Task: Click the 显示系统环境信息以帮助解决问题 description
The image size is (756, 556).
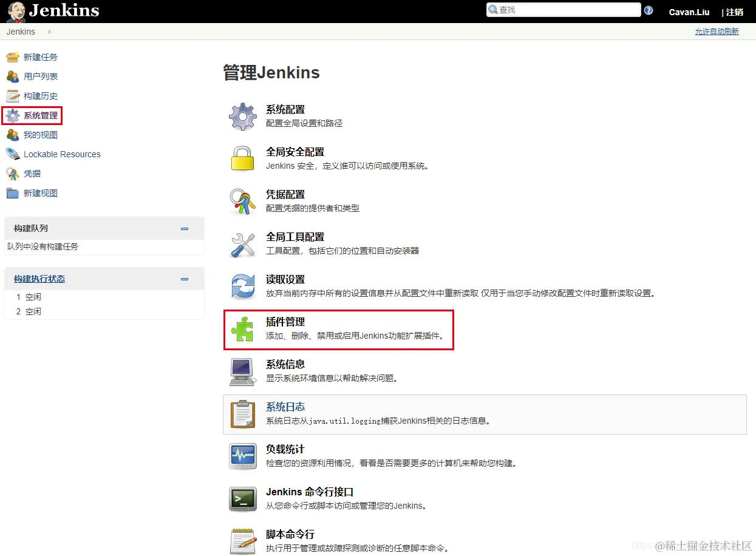Action: pyautogui.click(x=333, y=378)
